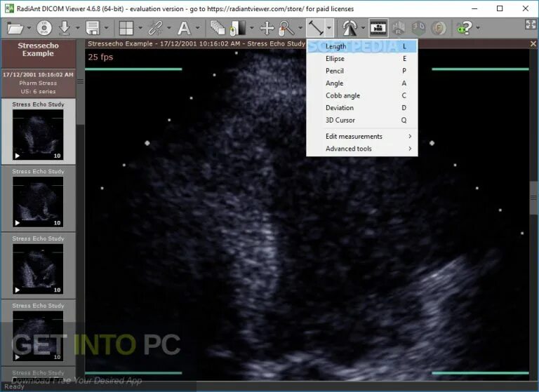Open DICOM folder icon in toolbar

[x=15, y=28]
